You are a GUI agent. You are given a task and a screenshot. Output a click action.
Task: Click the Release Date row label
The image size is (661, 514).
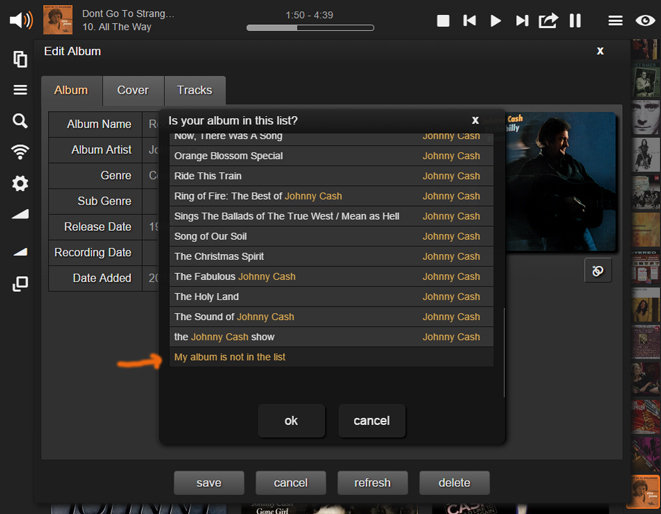pyautogui.click(x=98, y=227)
